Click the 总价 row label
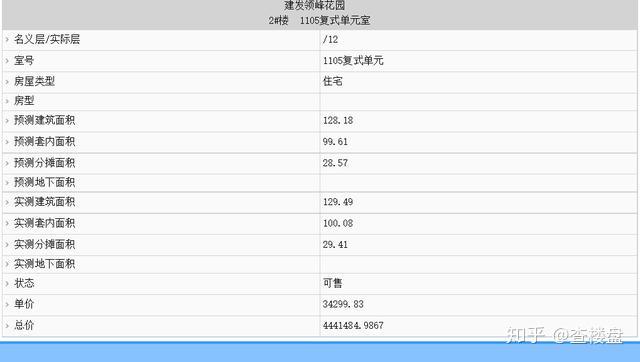 tap(24, 325)
